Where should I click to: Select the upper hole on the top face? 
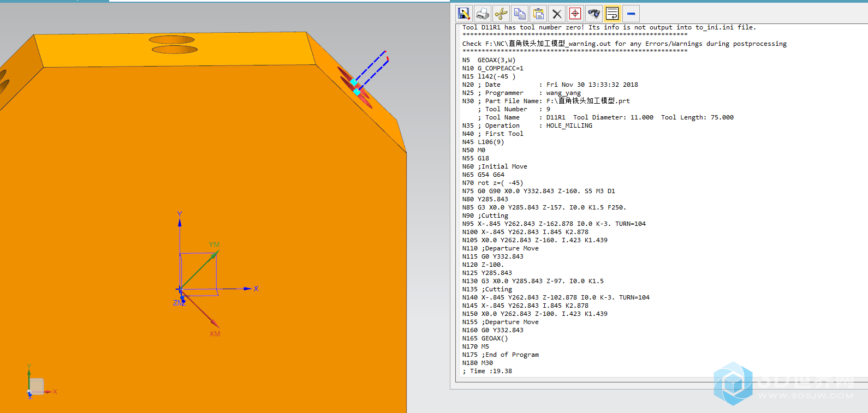[172, 39]
